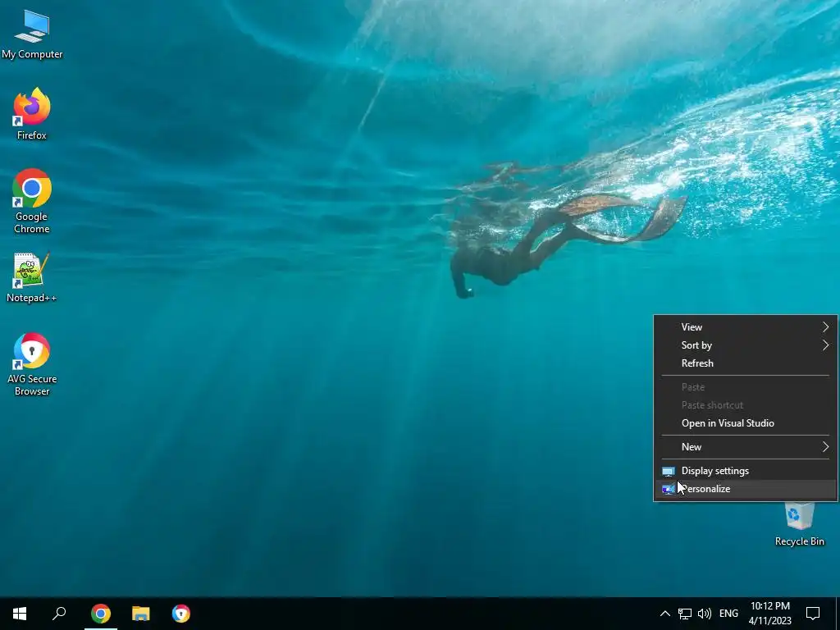
Task: Click the Display settings monitor icon
Action: coord(668,472)
